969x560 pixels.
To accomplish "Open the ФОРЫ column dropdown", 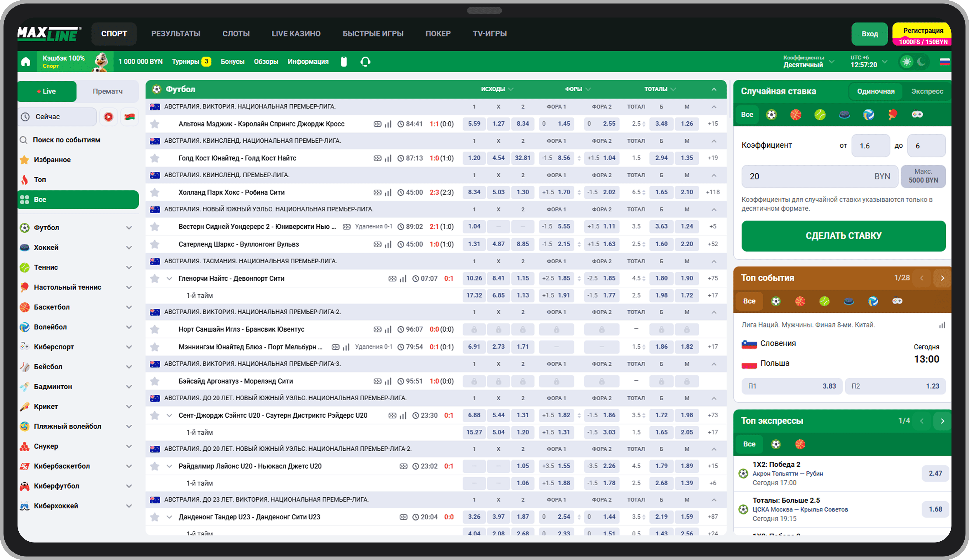I will [578, 89].
